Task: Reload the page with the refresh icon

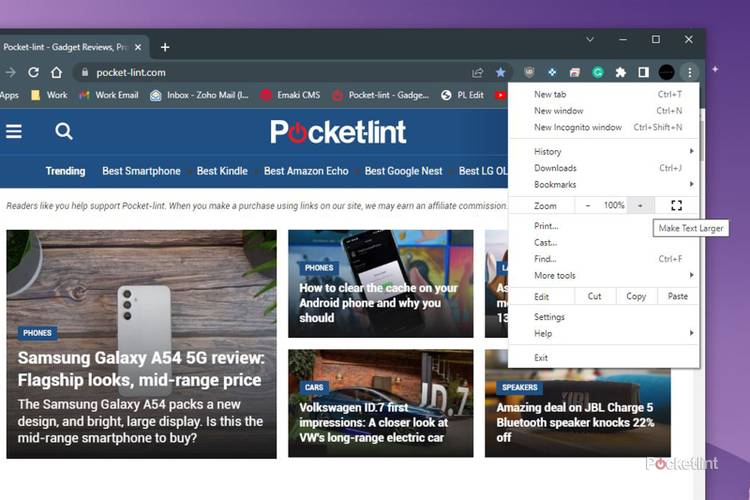Action: [x=33, y=72]
